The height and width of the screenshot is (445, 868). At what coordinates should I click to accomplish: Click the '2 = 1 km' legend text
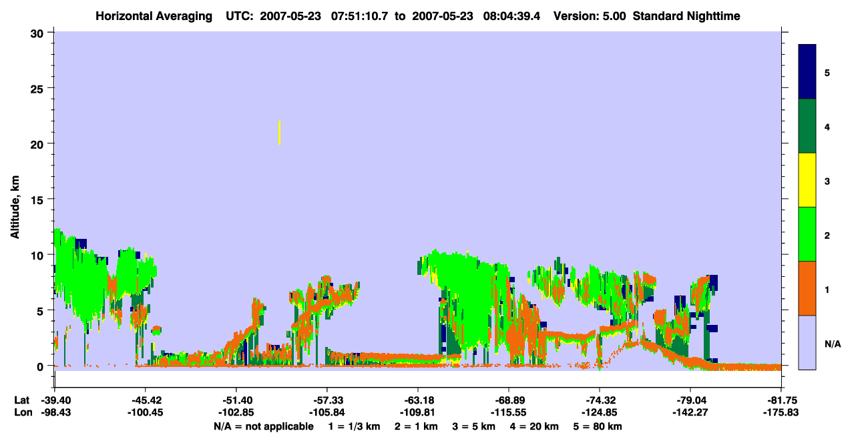(x=417, y=426)
